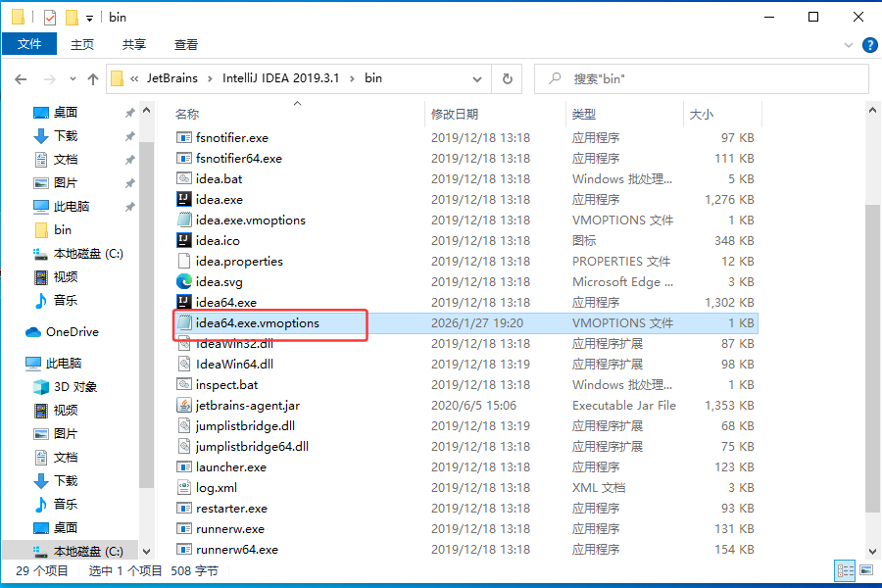
Task: Click the idea.ico file icon
Action: coord(184,240)
